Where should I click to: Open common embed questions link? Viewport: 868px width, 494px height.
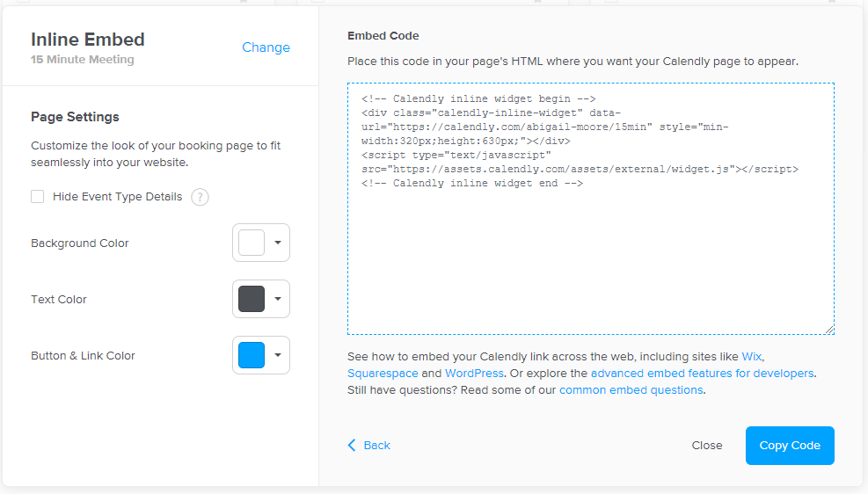631,390
